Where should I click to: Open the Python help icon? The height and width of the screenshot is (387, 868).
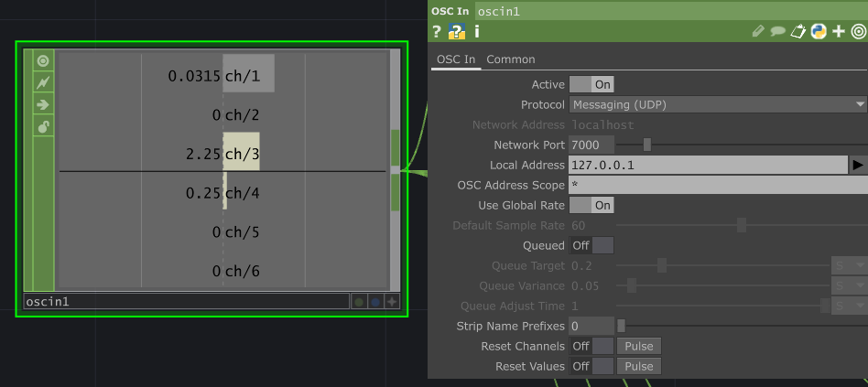[457, 31]
